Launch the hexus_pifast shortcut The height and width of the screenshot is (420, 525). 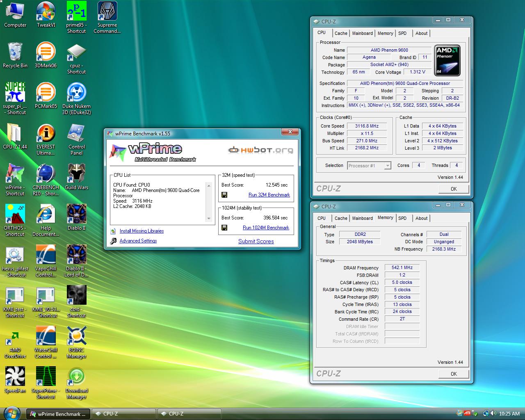(x=15, y=261)
